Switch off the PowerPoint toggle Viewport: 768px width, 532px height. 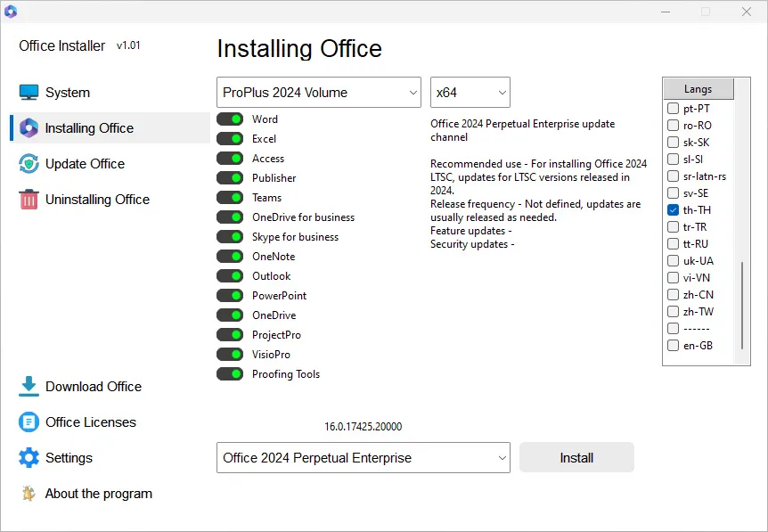pyautogui.click(x=230, y=295)
